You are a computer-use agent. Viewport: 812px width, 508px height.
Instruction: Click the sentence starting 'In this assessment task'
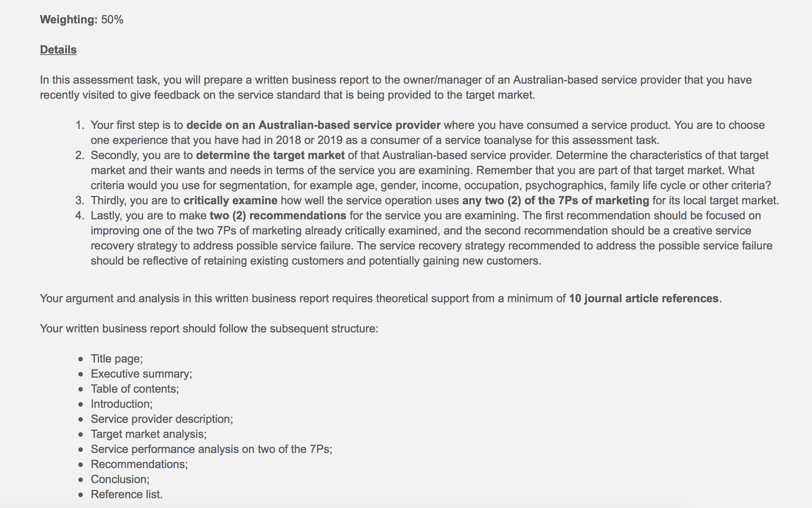396,87
